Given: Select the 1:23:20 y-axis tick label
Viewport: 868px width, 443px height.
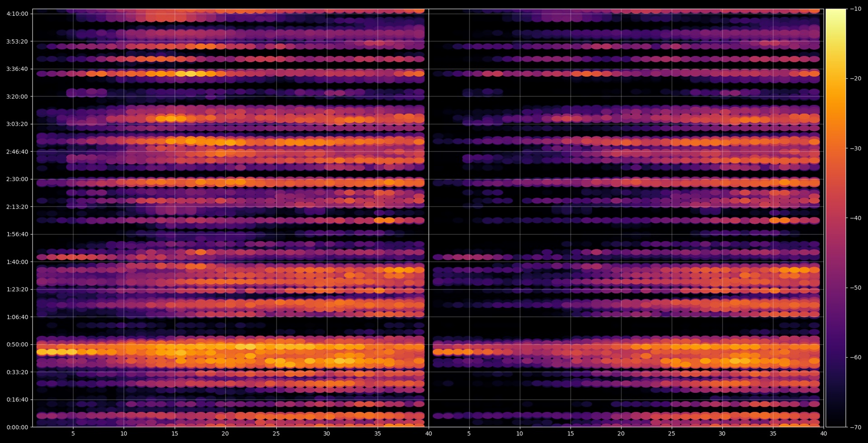Looking at the screenshot, I should coord(17,289).
